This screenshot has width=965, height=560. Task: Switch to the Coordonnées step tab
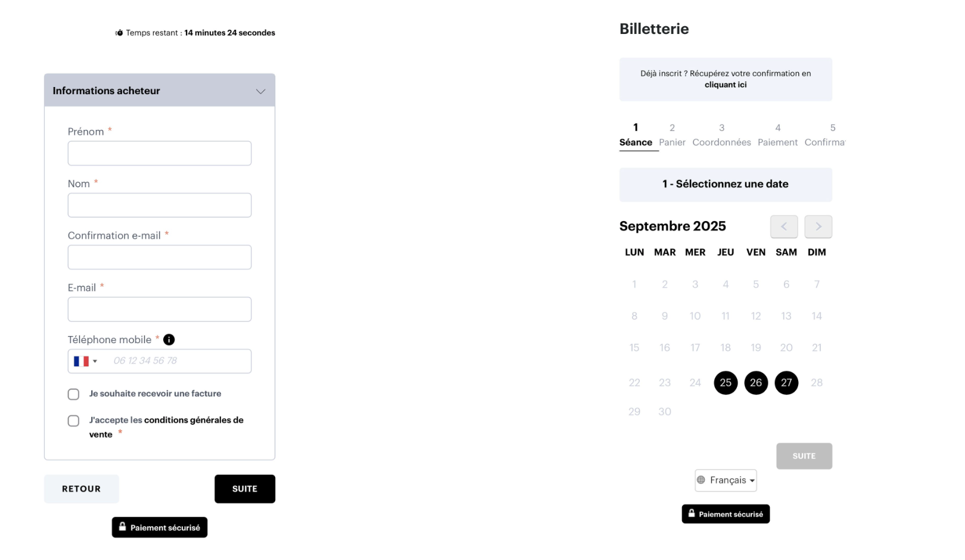(721, 136)
